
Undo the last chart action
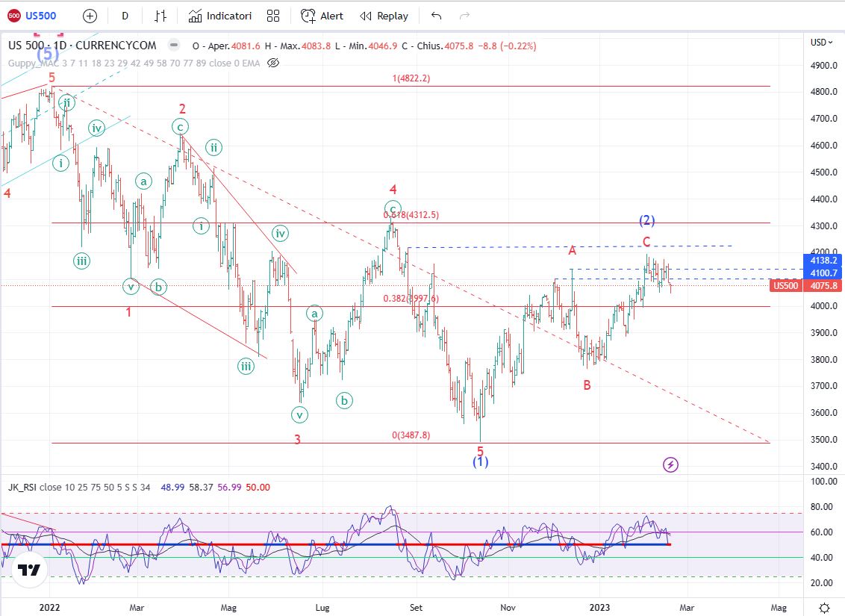(437, 16)
